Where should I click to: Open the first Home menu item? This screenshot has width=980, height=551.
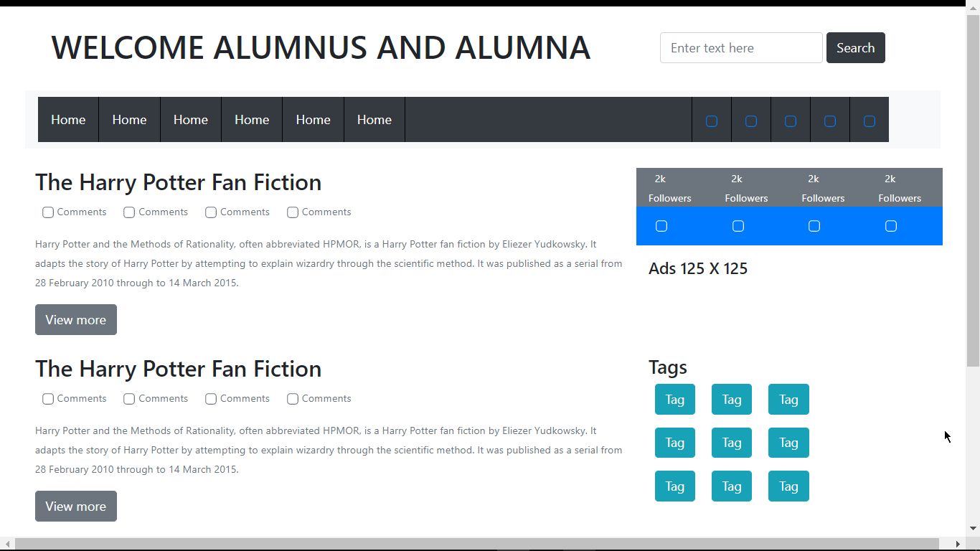point(68,120)
